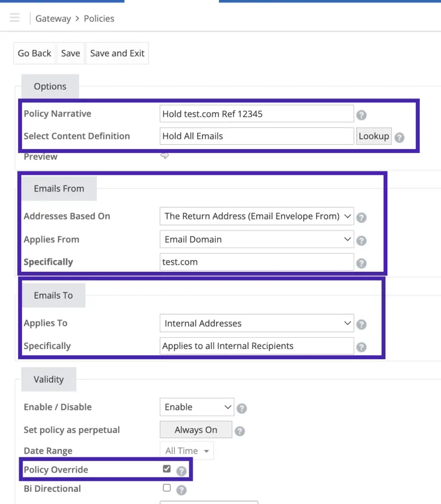Screen dimensions: 441x504
Task: Expand the Applies From Email Domain dropdown
Action: (257, 239)
